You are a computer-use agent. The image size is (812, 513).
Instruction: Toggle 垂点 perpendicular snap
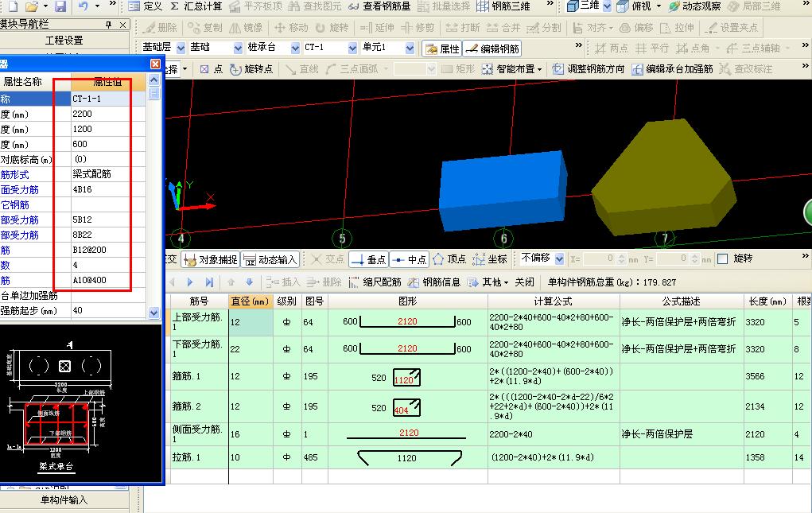pyautogui.click(x=368, y=259)
